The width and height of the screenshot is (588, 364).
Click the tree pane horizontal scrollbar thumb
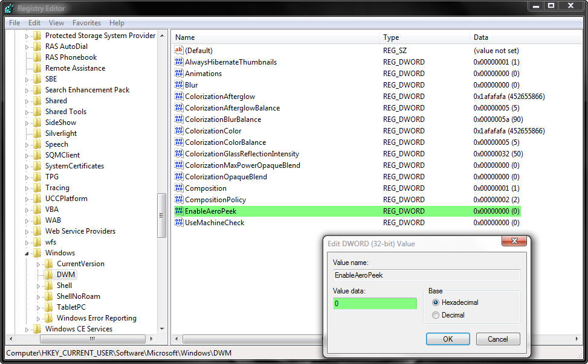click(92, 339)
